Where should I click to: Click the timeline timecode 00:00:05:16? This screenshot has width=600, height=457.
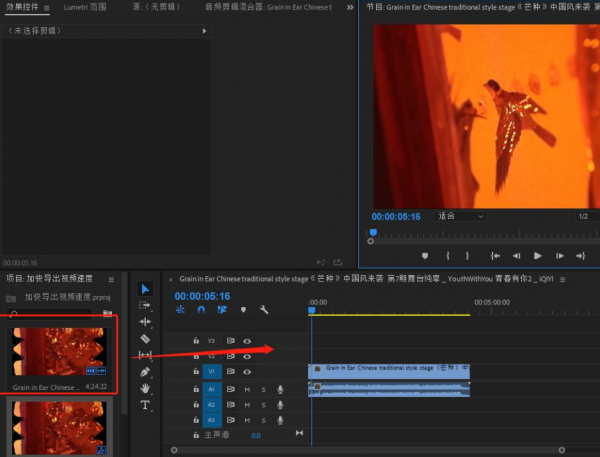point(202,296)
